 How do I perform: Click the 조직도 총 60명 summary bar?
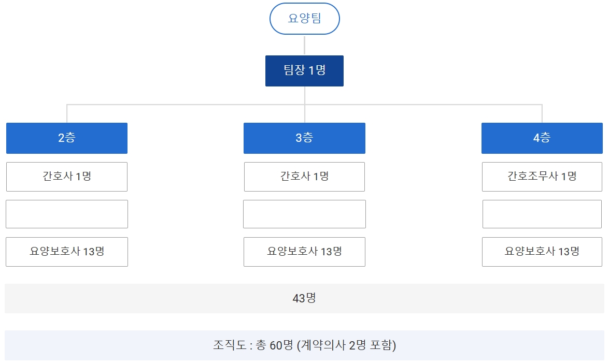click(305, 345)
